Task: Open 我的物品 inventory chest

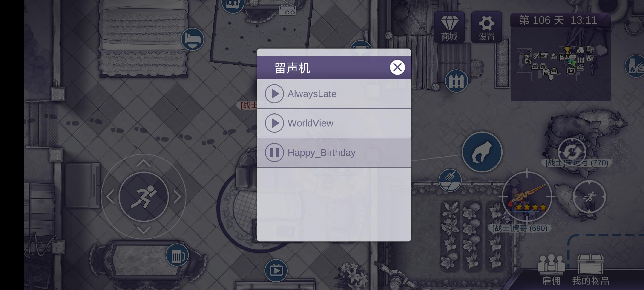Action: tap(590, 270)
